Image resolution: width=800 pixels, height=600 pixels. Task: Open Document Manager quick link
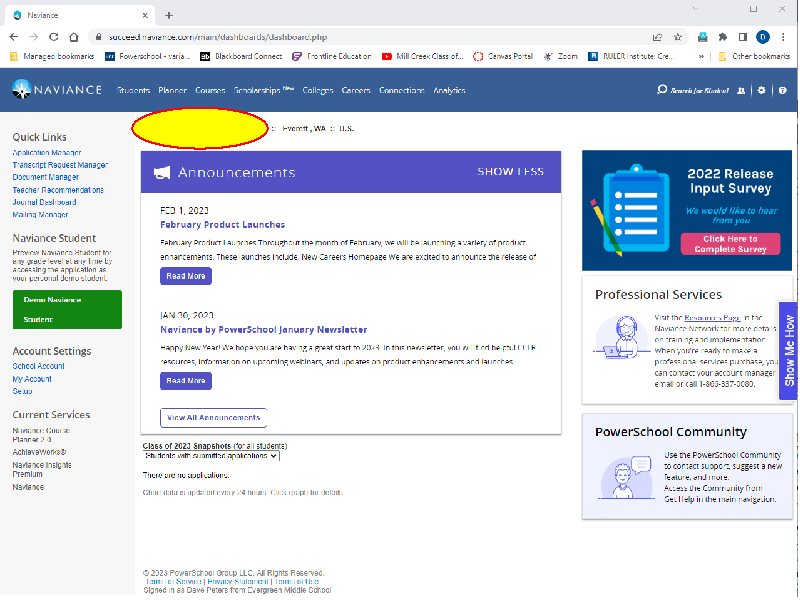click(x=46, y=177)
